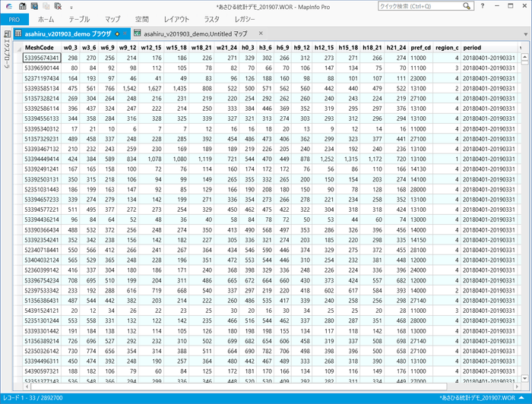
Task: Click the w0_3 column header
Action: pyautogui.click(x=71, y=48)
